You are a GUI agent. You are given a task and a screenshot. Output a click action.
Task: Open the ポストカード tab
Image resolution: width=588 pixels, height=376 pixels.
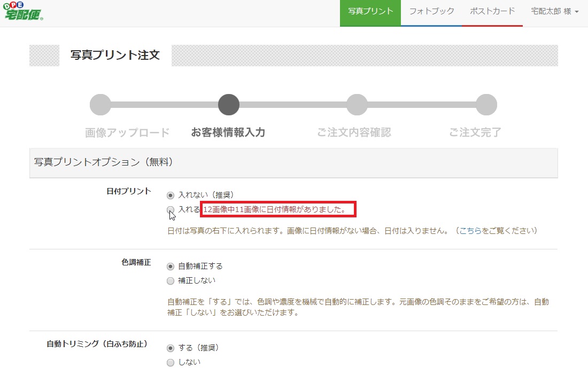(x=492, y=11)
